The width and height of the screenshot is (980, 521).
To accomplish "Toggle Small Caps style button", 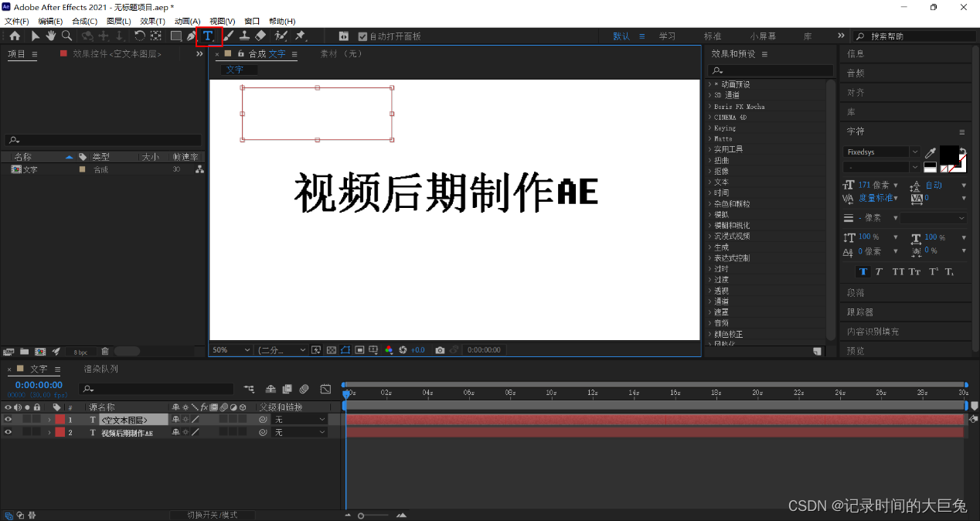I will point(914,272).
